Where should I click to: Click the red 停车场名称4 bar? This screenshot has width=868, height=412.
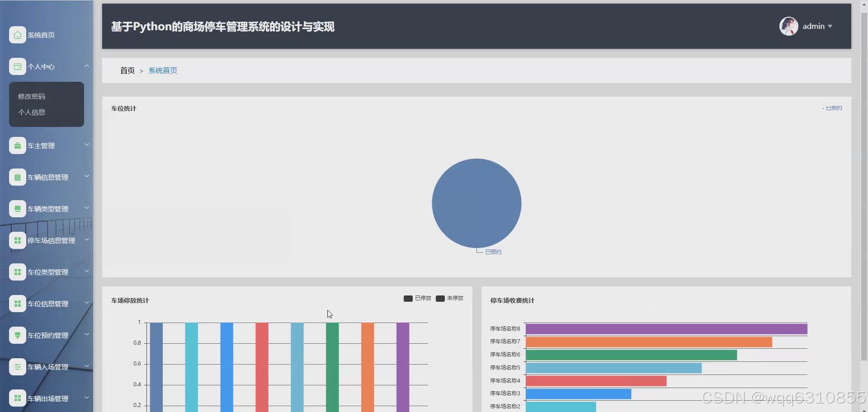click(x=596, y=381)
